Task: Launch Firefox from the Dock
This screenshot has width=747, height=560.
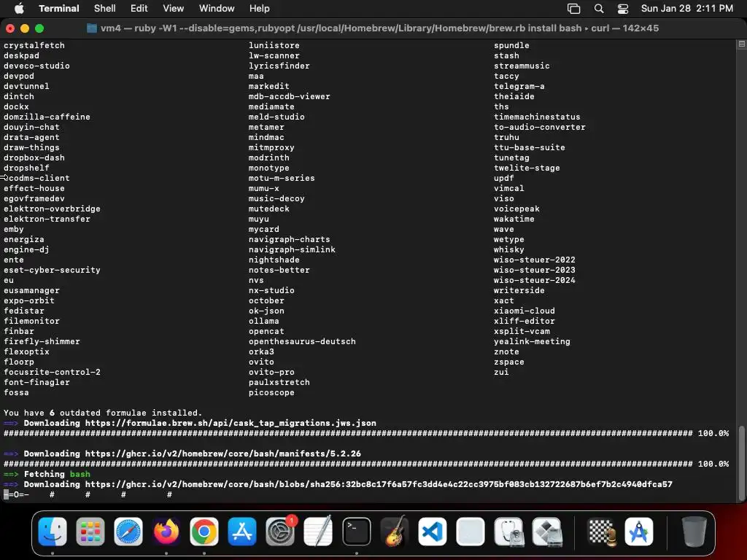Action: click(x=166, y=532)
